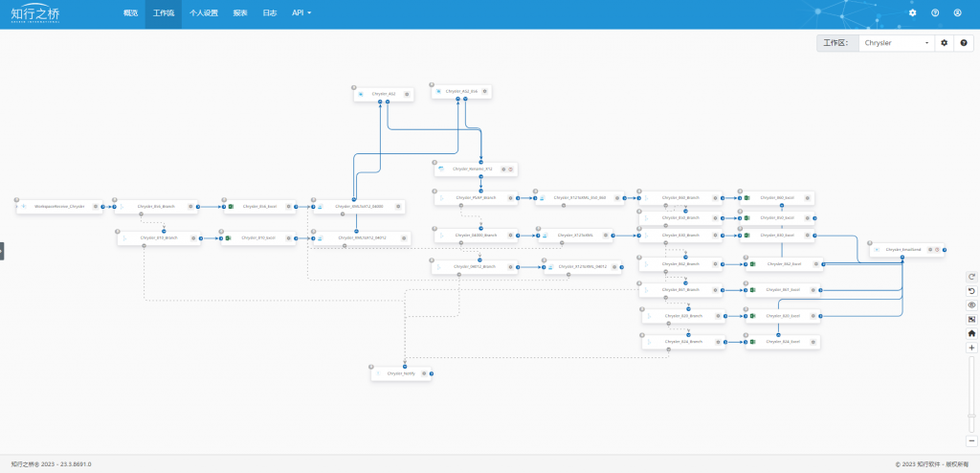Screen dimensions: 980x473
Task: Select the Chrysler_Notify connector node
Action: click(x=401, y=373)
